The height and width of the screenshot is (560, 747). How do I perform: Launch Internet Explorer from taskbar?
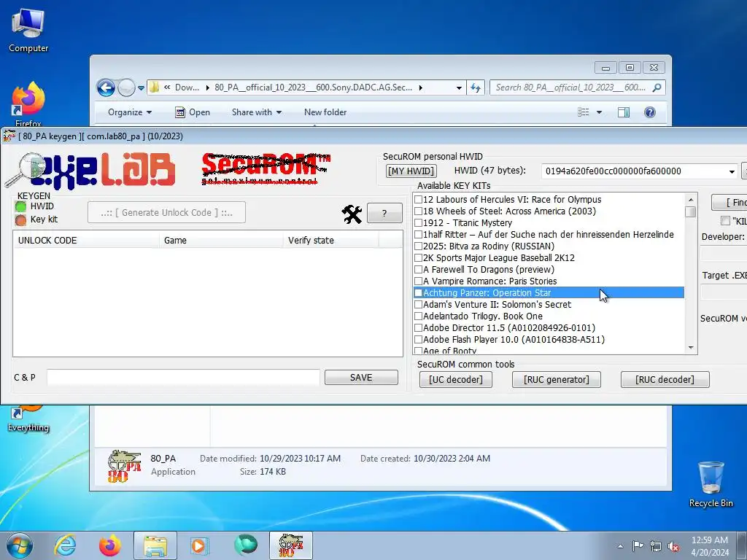click(65, 545)
